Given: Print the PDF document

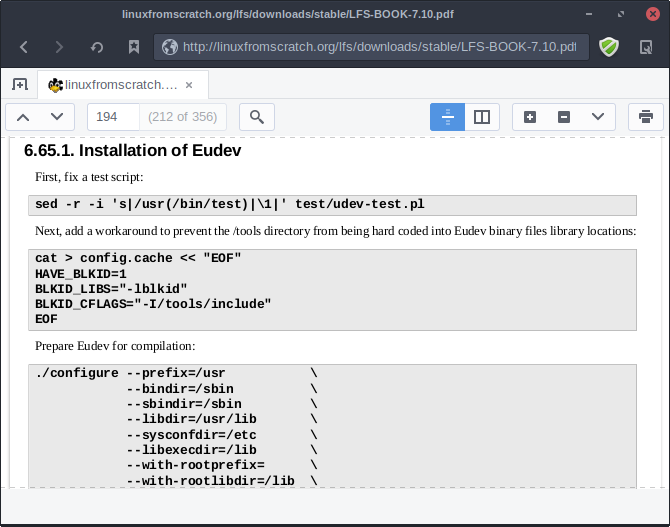Looking at the screenshot, I should click(x=646, y=117).
